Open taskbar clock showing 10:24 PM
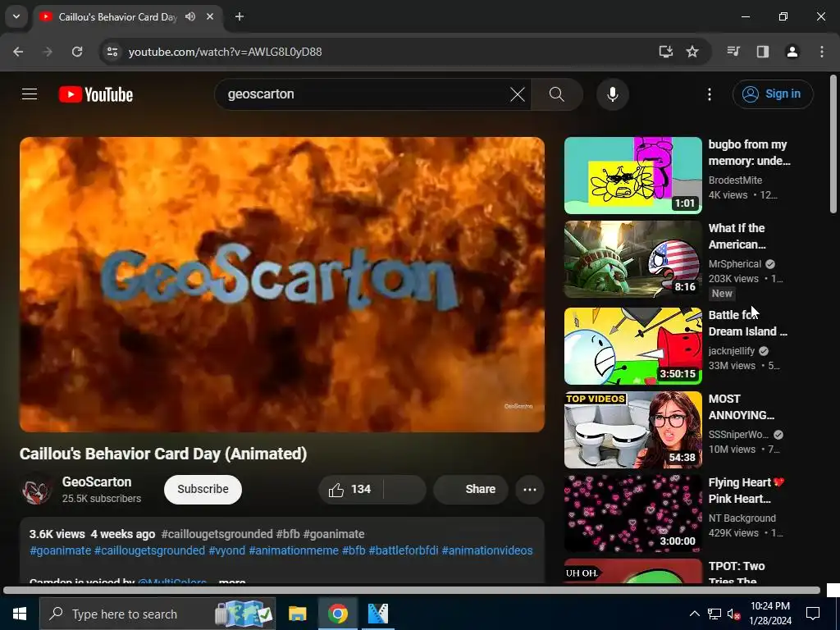Viewport: 840px width, 630px height. tap(769, 614)
